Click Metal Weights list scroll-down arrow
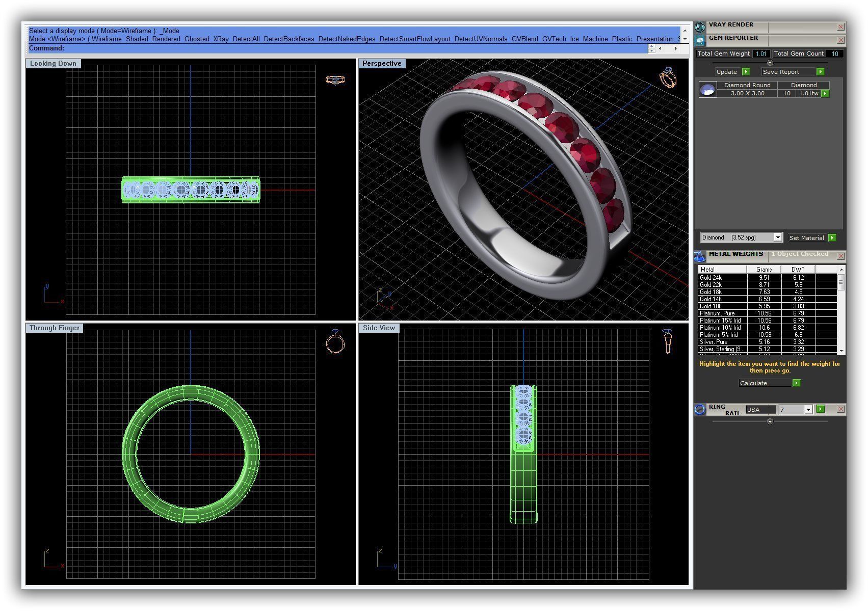Screen dimensions: 868x611 coord(841,351)
